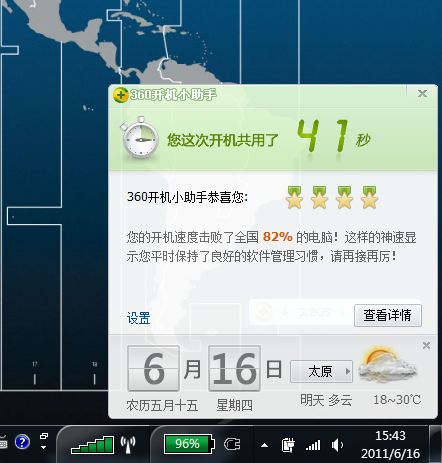Click the third star medal icon
This screenshot has height=463, width=442.
pyautogui.click(x=344, y=197)
